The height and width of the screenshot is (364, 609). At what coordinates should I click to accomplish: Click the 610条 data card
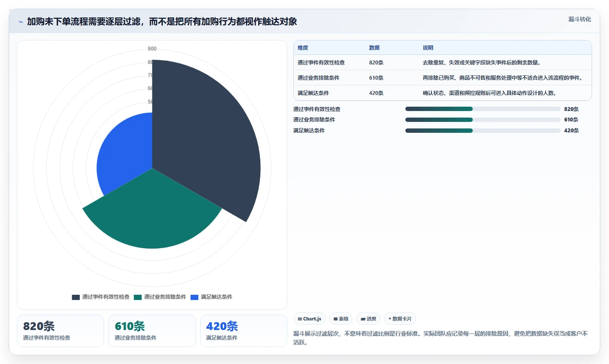pos(152,330)
